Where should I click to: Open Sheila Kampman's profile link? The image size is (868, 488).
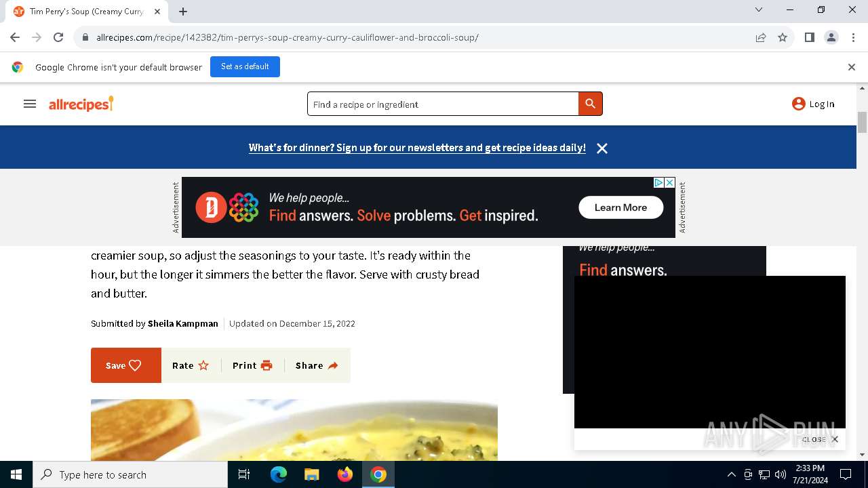[x=183, y=323]
